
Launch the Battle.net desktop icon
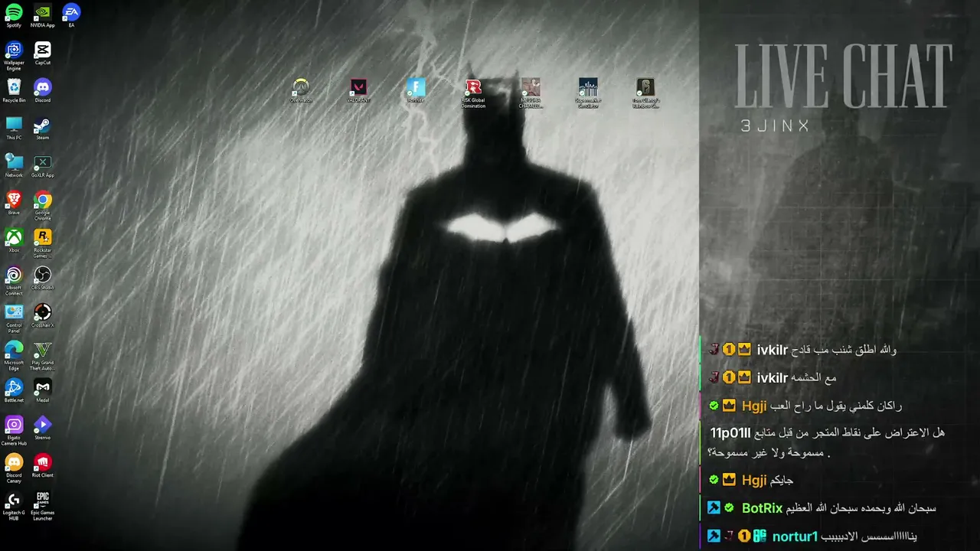pyautogui.click(x=14, y=390)
